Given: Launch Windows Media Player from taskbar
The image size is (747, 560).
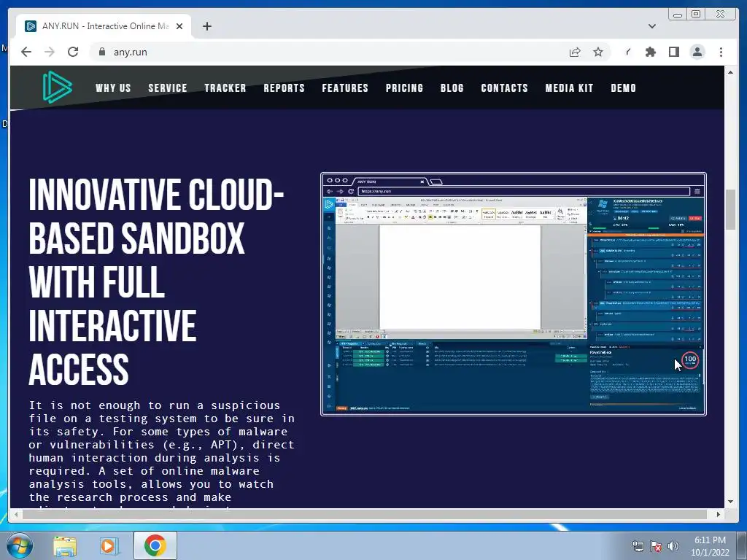Looking at the screenshot, I should coord(109,545).
